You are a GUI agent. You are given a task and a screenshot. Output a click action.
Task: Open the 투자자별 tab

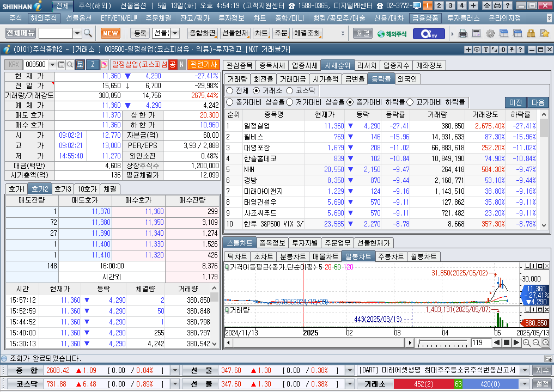click(305, 243)
